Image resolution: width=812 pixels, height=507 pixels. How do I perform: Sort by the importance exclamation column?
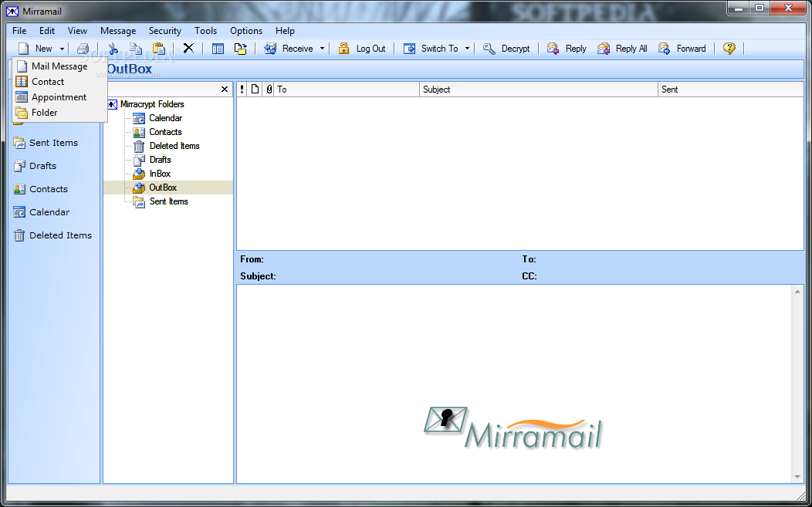[242, 90]
